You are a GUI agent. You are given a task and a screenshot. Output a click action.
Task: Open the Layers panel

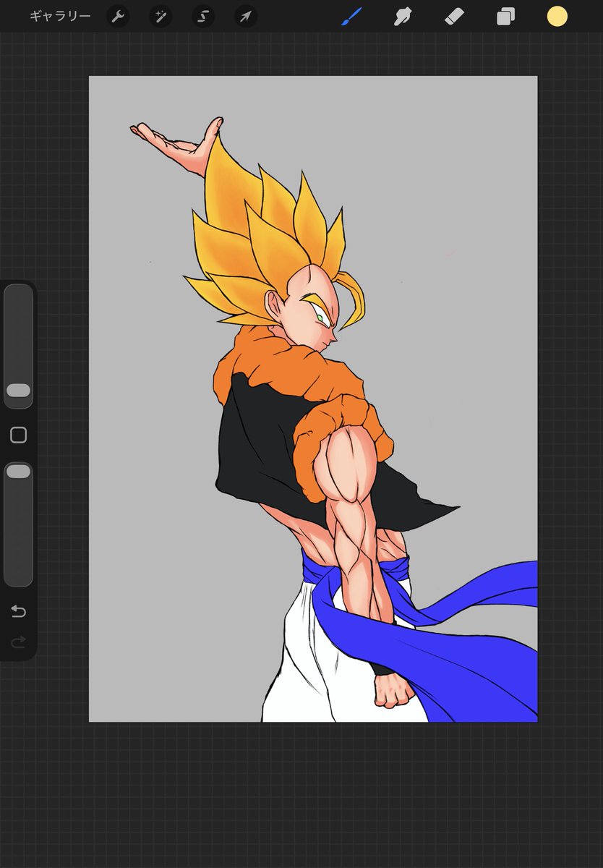point(505,16)
